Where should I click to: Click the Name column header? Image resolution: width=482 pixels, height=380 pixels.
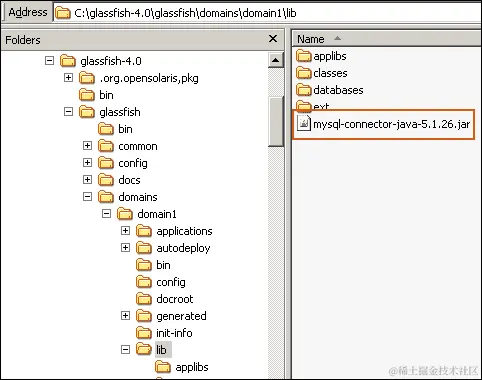click(387, 39)
